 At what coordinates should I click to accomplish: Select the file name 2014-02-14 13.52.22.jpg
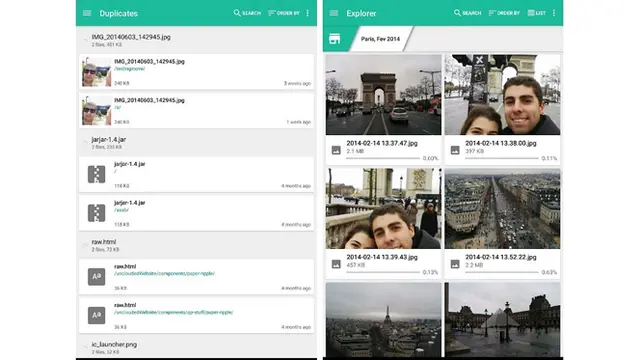(x=501, y=257)
